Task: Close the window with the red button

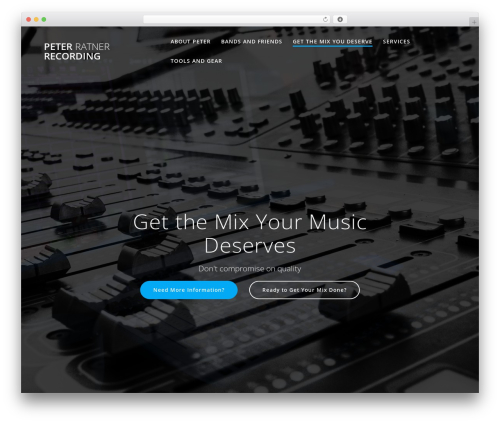Action: coord(29,19)
